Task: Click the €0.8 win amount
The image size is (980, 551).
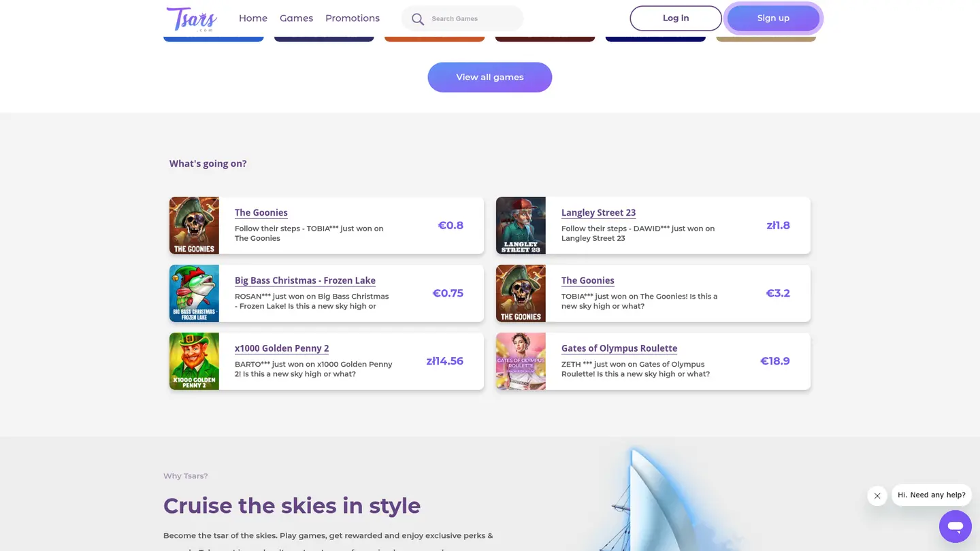Action: [x=451, y=225]
